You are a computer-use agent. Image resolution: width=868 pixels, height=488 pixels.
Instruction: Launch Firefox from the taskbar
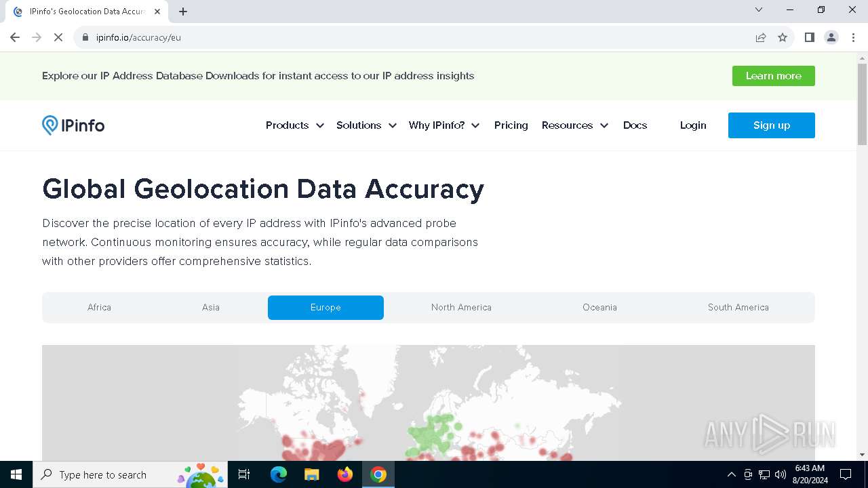345,474
